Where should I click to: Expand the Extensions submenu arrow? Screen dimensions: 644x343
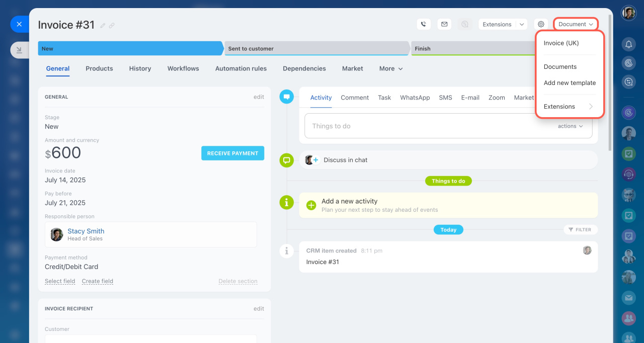click(591, 107)
